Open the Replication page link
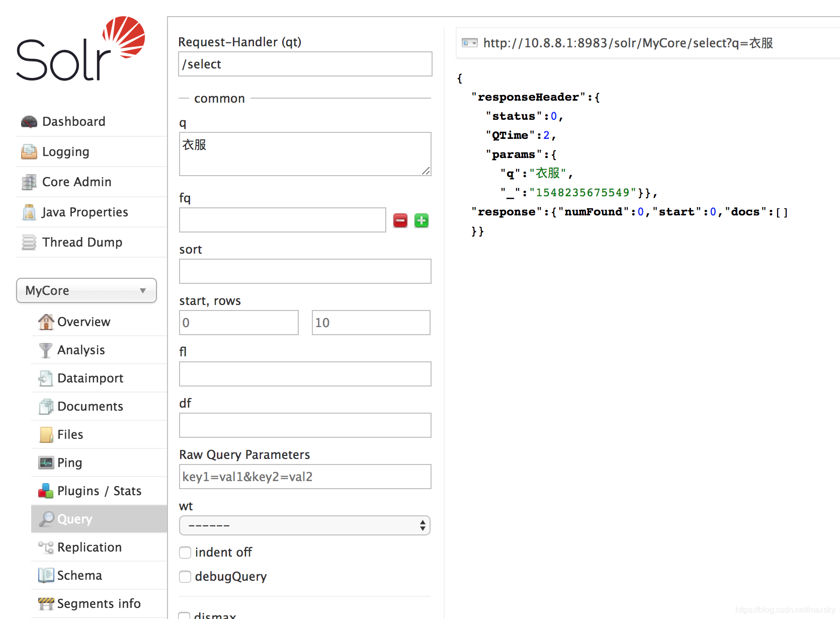The width and height of the screenshot is (840, 619). [90, 548]
